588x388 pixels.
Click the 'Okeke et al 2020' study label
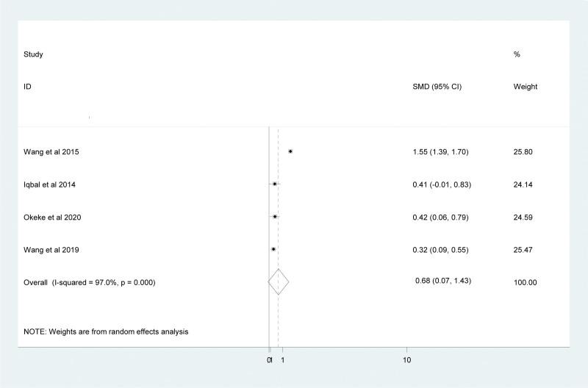51,217
